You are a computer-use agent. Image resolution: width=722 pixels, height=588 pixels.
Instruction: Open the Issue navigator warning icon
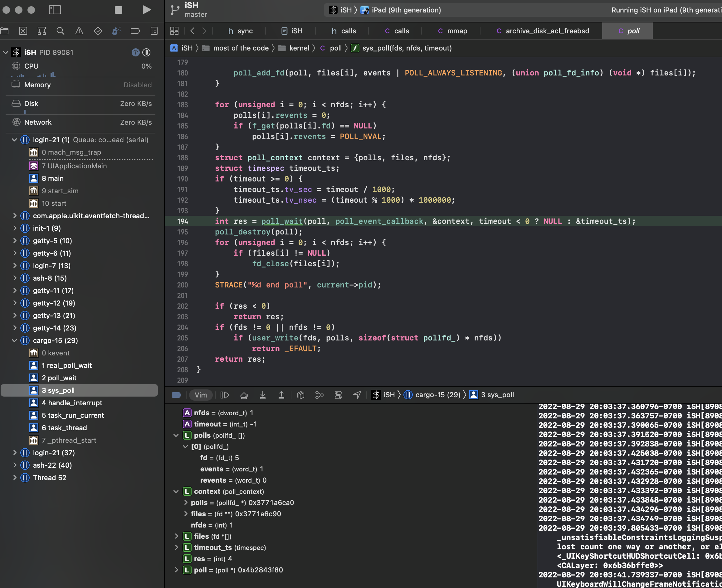click(x=79, y=31)
